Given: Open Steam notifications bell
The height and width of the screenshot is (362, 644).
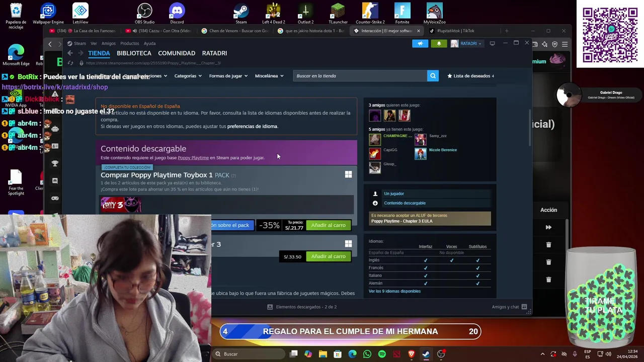Looking at the screenshot, I should 439,44.
